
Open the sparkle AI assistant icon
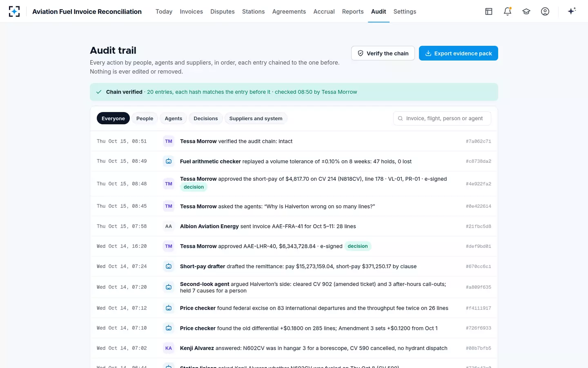[572, 11]
